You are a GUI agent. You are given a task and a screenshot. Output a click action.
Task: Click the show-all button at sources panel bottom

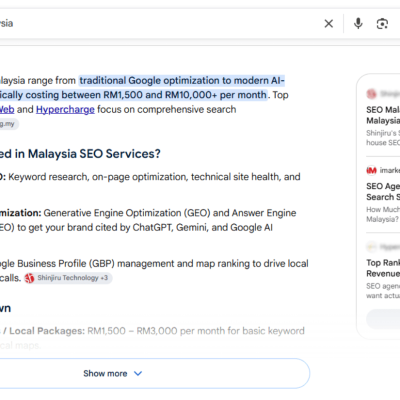point(383,319)
